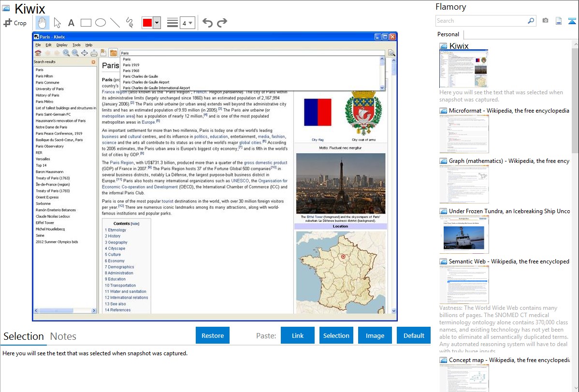Select the text annotation tool
The height and width of the screenshot is (392, 579).
[71, 23]
